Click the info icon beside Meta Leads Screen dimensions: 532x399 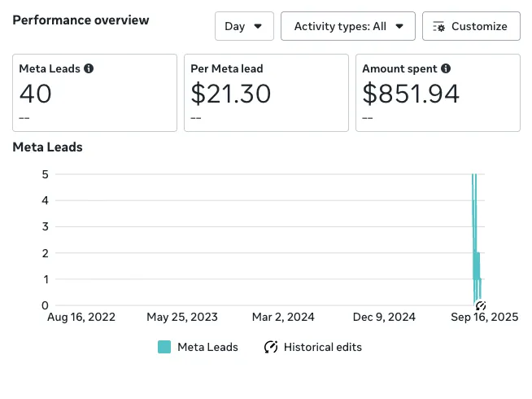[89, 69]
